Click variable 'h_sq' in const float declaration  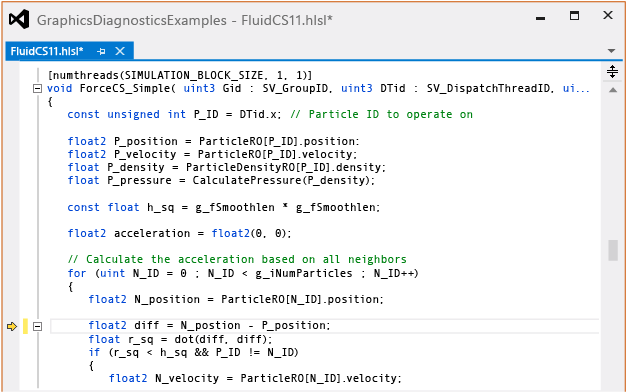coord(160,208)
